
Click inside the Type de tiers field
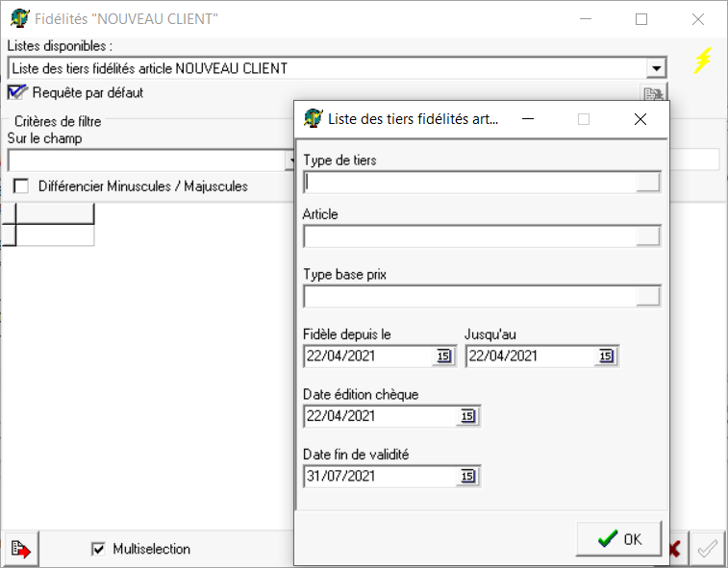coord(469,183)
